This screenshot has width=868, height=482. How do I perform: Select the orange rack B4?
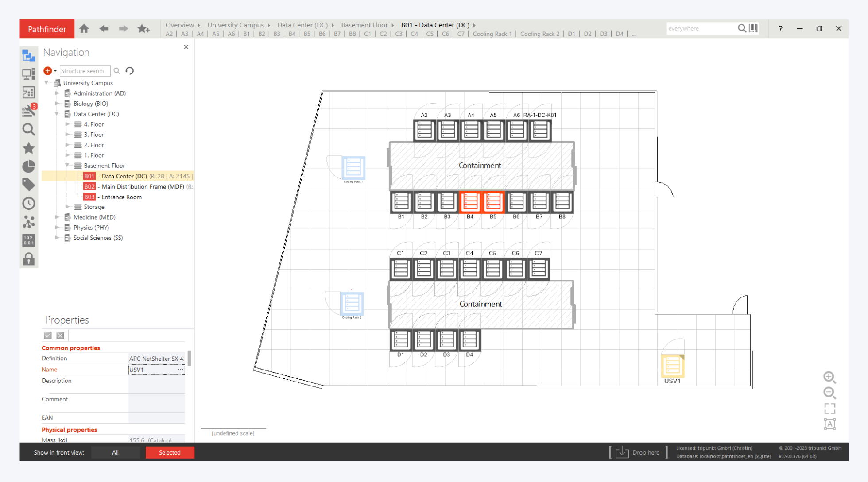pos(470,202)
